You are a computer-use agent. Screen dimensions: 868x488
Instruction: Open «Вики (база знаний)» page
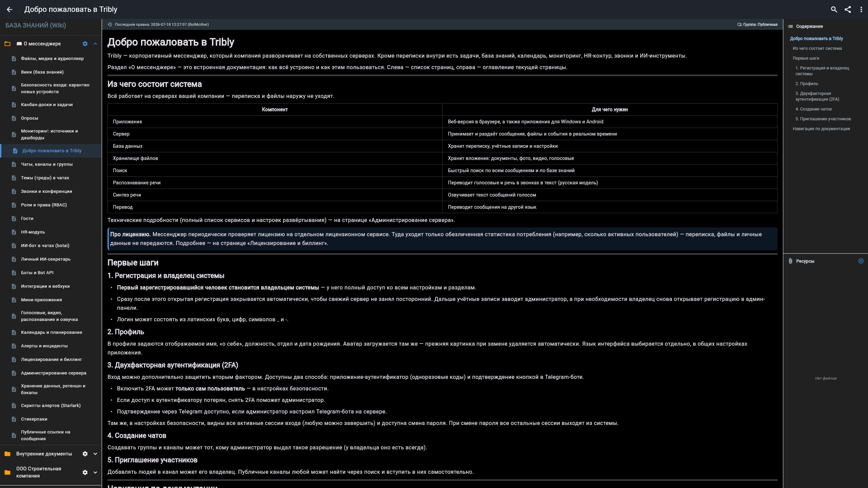tap(51, 72)
